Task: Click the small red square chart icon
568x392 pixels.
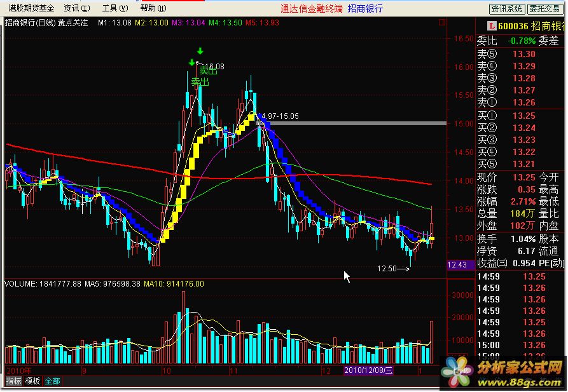Action: [442, 22]
